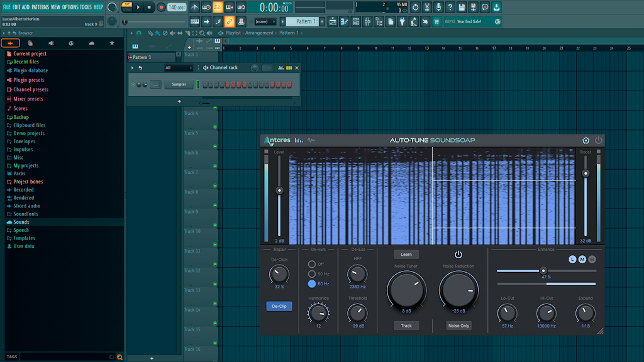Open the plugin picker plug icon
Viewport: 644px width, 362px height.
pyautogui.click(x=402, y=21)
